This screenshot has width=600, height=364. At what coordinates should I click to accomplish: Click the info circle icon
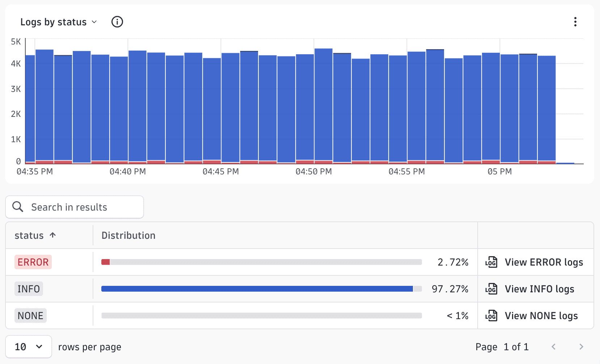(x=117, y=22)
